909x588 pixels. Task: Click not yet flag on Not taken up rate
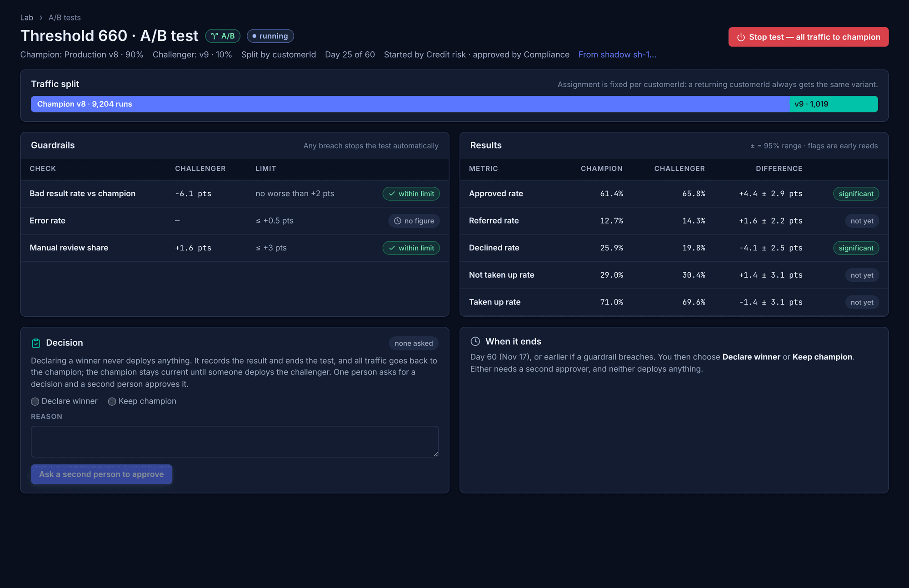click(x=862, y=275)
